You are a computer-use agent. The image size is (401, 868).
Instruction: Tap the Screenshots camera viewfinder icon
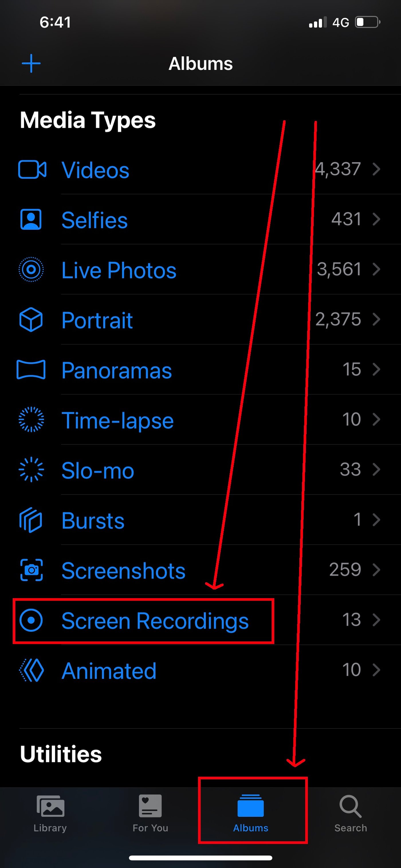31,570
